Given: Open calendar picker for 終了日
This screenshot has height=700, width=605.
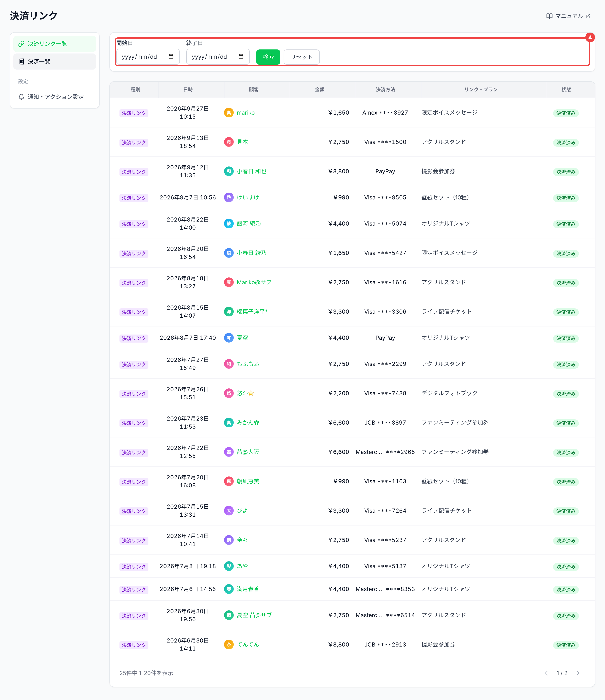Looking at the screenshot, I should pos(241,57).
